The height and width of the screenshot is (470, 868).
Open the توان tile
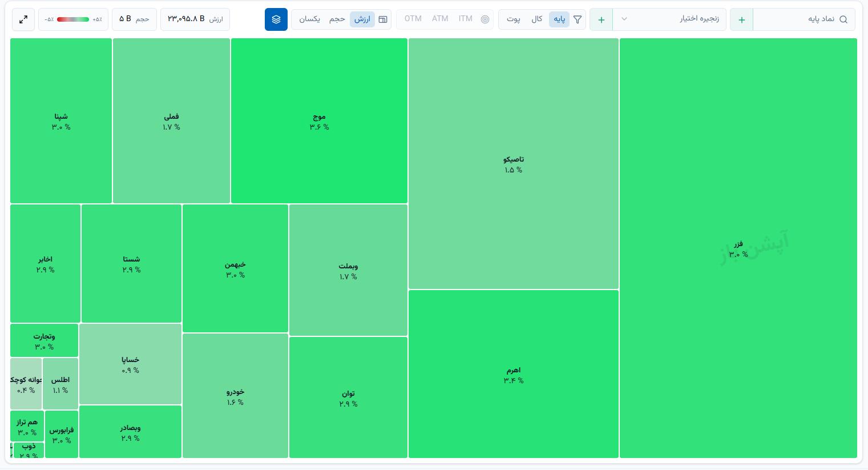point(348,397)
